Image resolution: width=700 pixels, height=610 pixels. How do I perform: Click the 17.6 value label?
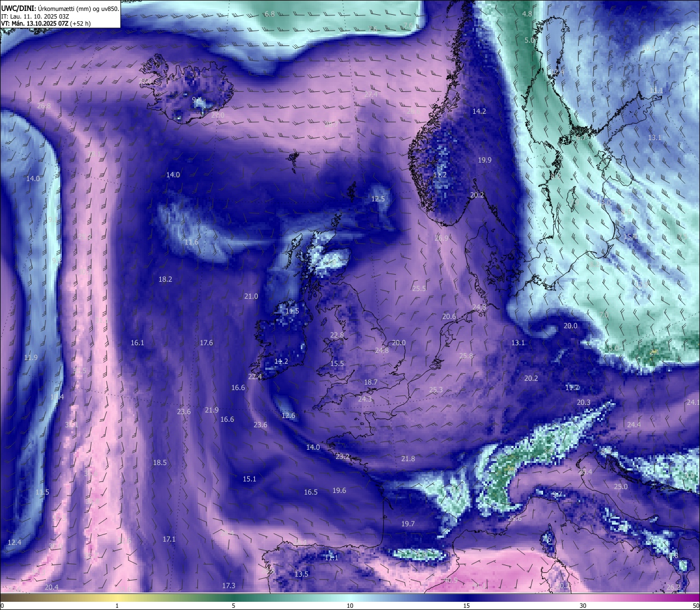[206, 342]
